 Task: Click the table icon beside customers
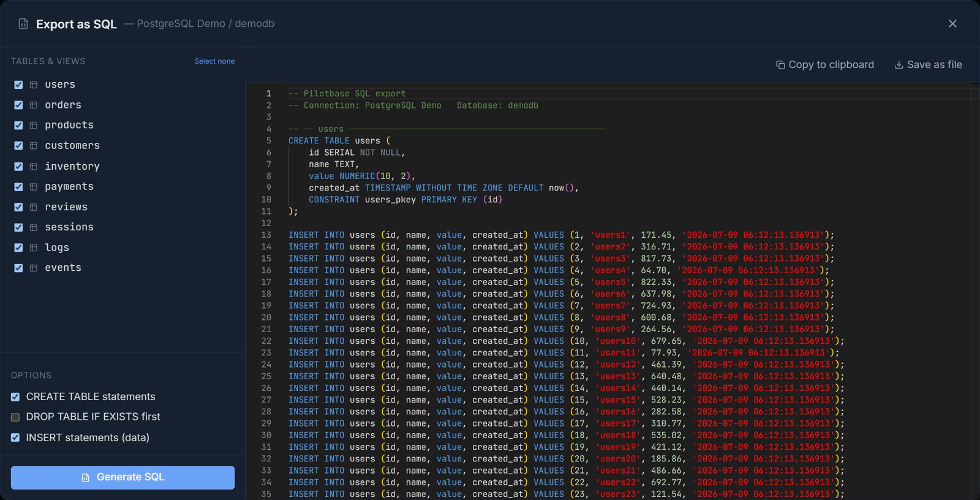tap(34, 146)
